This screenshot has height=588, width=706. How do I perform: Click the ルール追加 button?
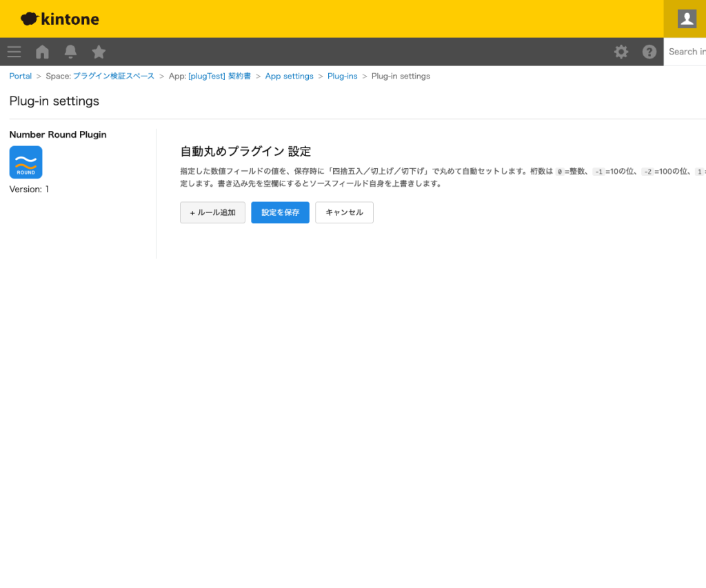click(x=212, y=212)
